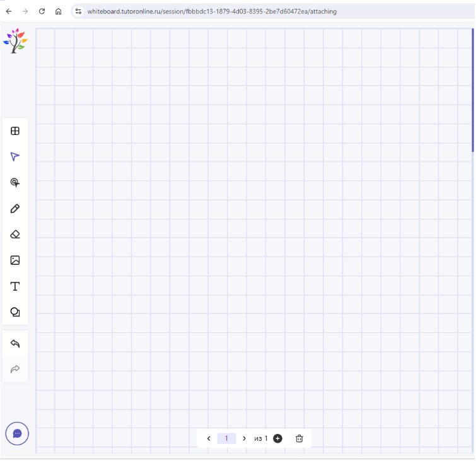
Task: Choose the pencil drawing tool
Action: click(15, 209)
